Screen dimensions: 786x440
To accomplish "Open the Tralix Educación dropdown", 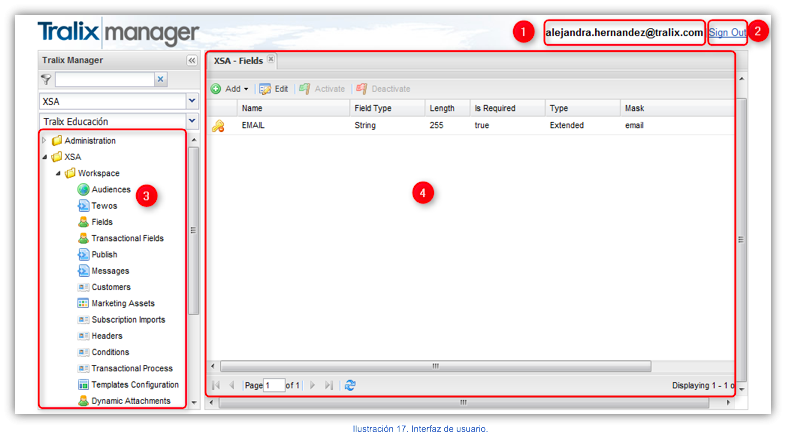I will tap(192, 121).
